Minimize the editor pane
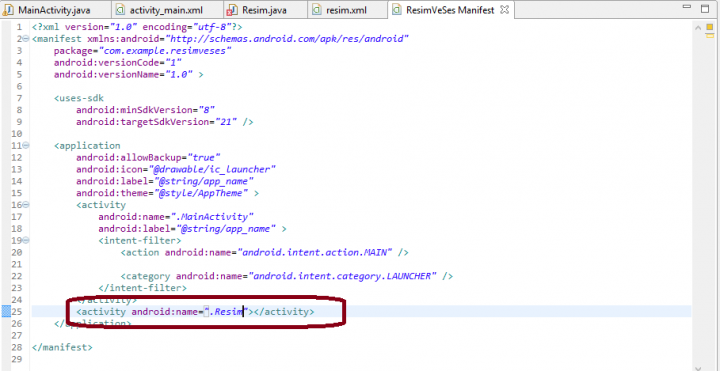Screen dimensions: 720x371 (687, 7)
